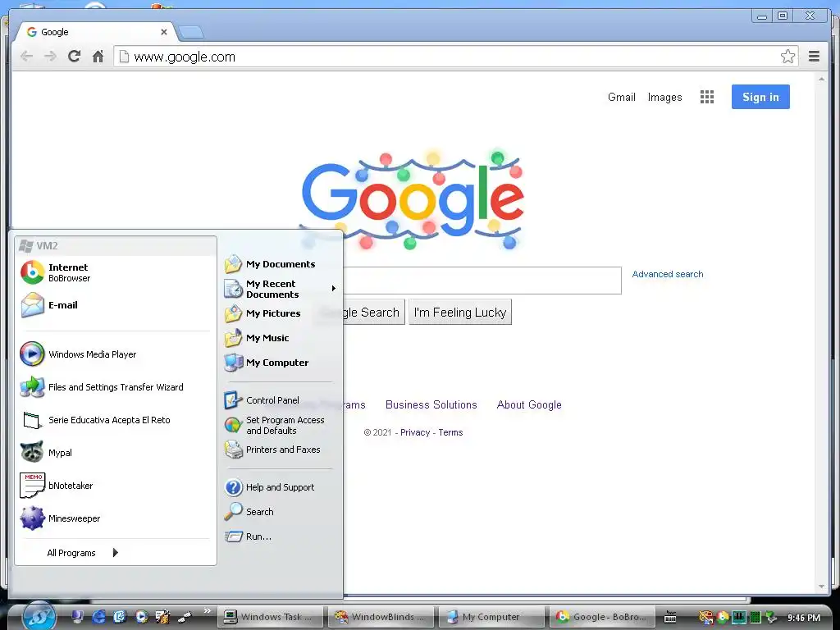Close the Google tab

pyautogui.click(x=164, y=32)
